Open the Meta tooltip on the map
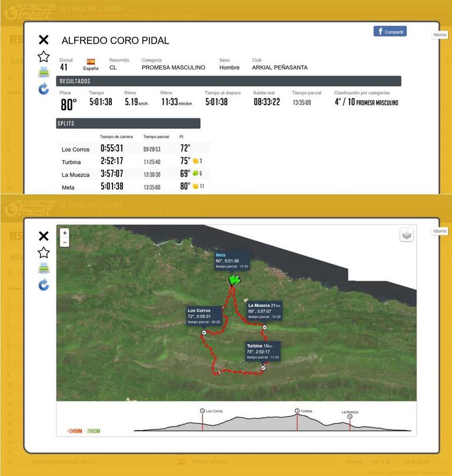 232,261
